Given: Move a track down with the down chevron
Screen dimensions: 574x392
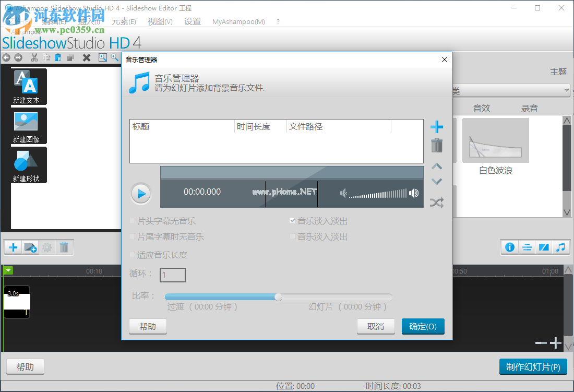Looking at the screenshot, I should pyautogui.click(x=437, y=182).
